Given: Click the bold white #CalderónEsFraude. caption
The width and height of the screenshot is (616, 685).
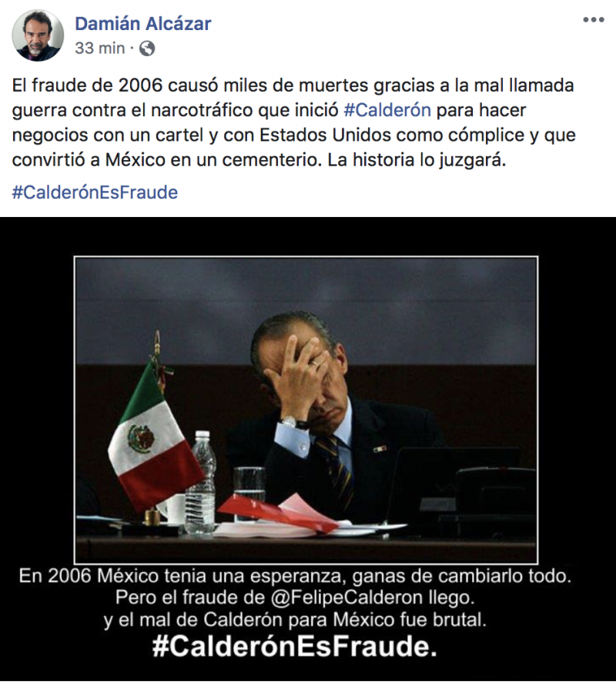Looking at the screenshot, I should 295,646.
